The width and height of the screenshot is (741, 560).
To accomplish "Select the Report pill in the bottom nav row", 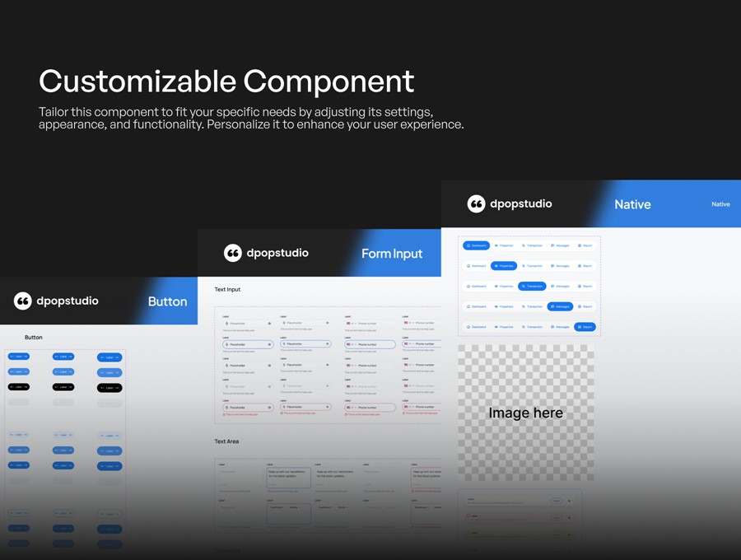I will [585, 327].
